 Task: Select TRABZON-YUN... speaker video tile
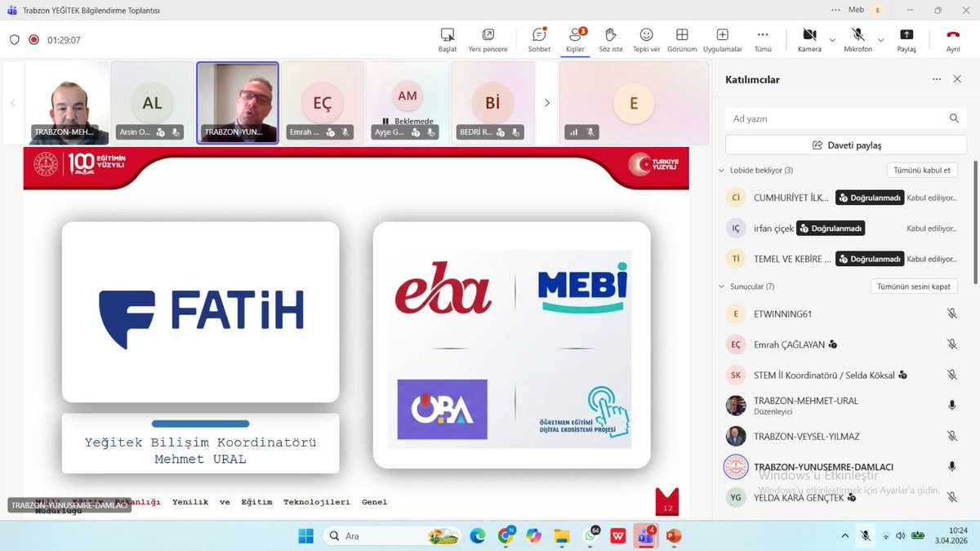pos(238,103)
